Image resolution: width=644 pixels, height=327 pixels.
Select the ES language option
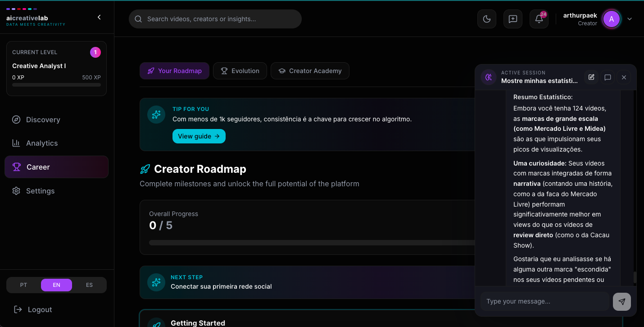tap(89, 285)
